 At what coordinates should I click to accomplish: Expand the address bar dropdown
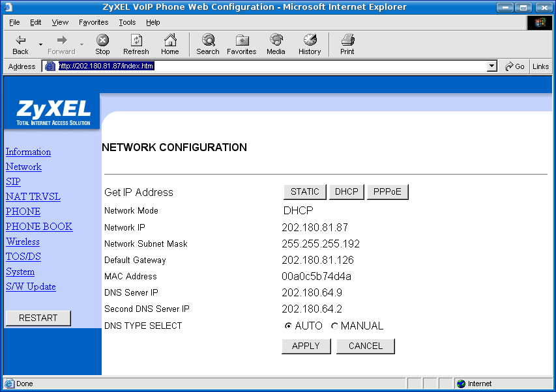point(491,66)
